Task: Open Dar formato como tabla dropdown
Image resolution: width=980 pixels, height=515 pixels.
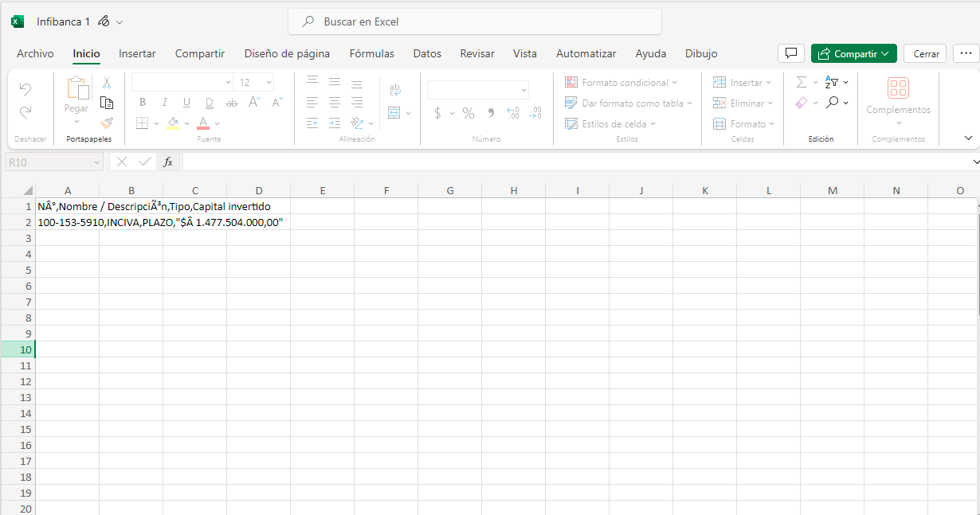Action: 629,103
